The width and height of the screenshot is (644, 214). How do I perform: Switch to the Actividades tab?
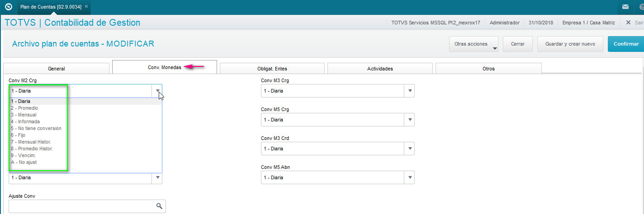coord(380,69)
